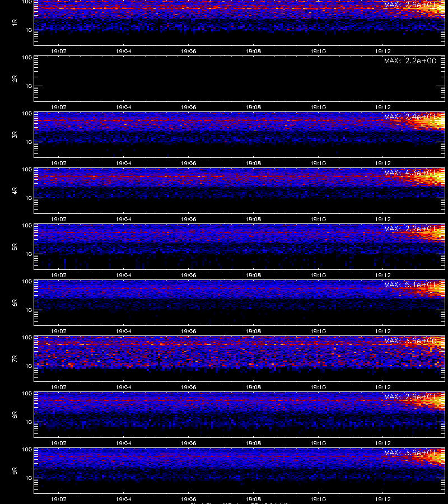Click the 3R panel axis label
448x504 pixels.
click(15, 134)
